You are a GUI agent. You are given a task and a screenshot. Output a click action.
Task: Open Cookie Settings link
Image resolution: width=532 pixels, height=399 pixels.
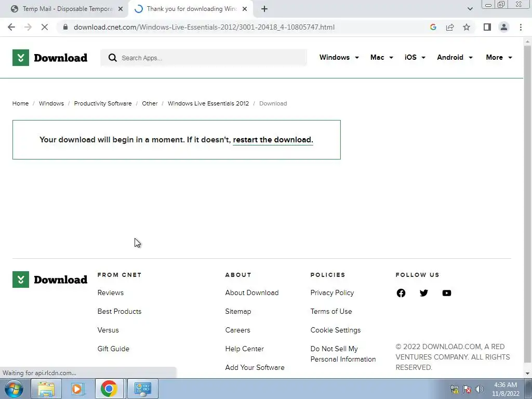point(336,330)
